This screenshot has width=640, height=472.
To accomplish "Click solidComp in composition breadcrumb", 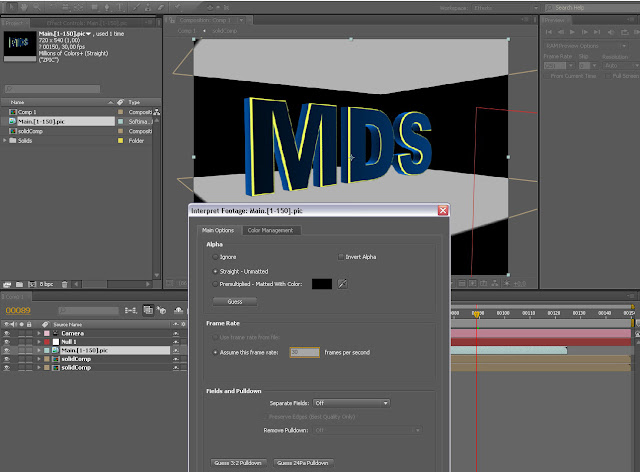I will coord(224,31).
